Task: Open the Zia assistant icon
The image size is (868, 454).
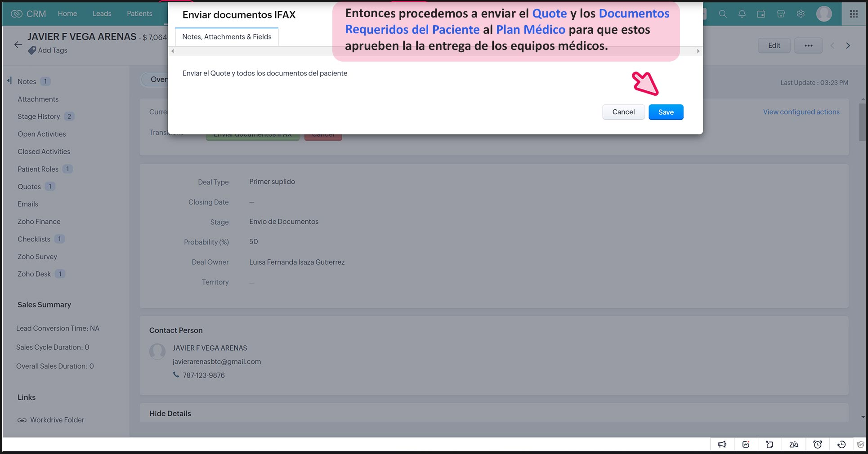Action: click(x=794, y=445)
